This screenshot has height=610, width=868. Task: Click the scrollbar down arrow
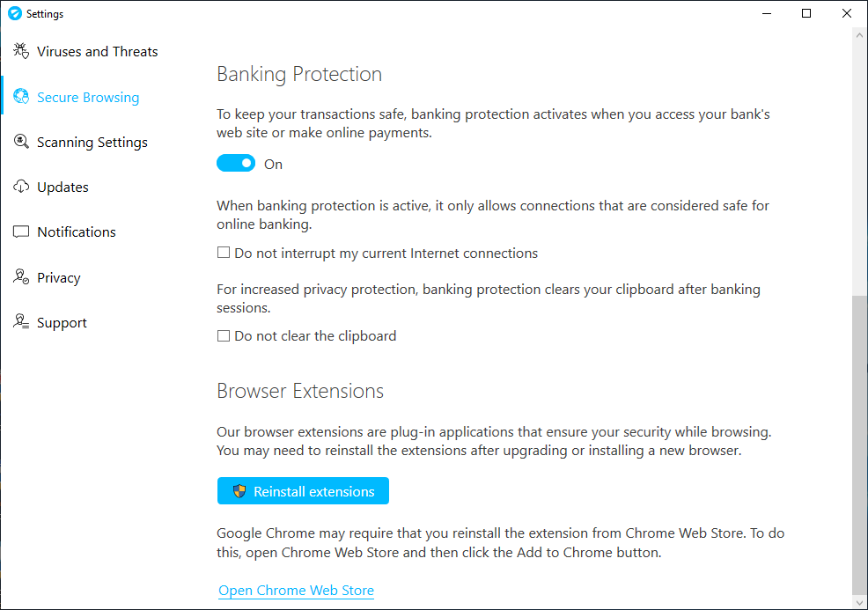[860, 602]
